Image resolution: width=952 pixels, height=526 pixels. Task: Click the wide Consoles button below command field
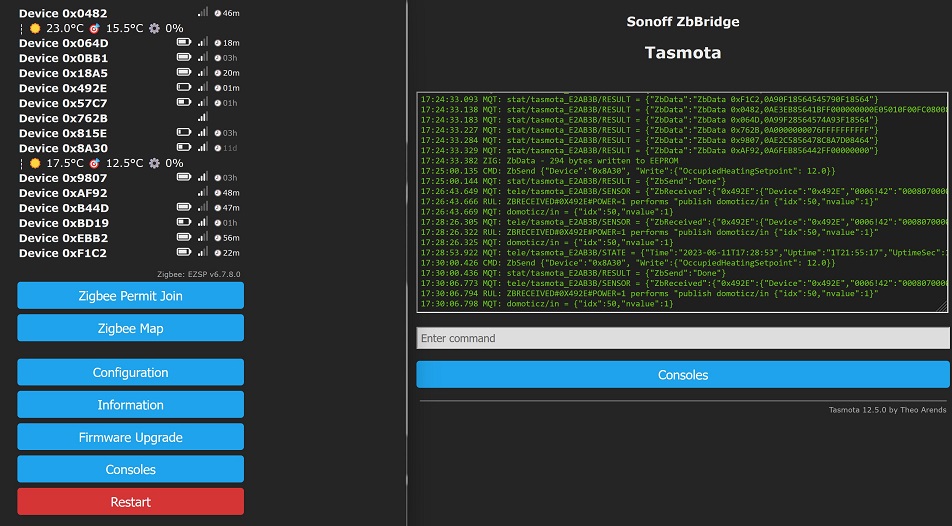pos(683,375)
